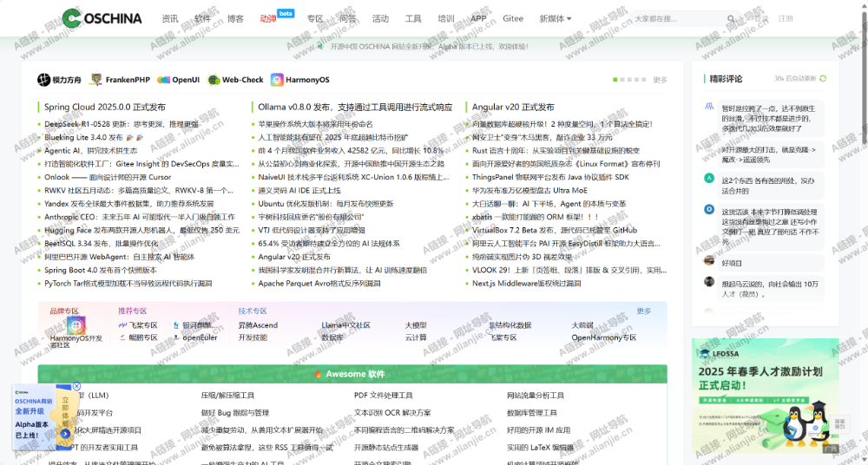The height and width of the screenshot is (465, 868).
Task: Click the OSCHINA logo
Action: (x=102, y=18)
